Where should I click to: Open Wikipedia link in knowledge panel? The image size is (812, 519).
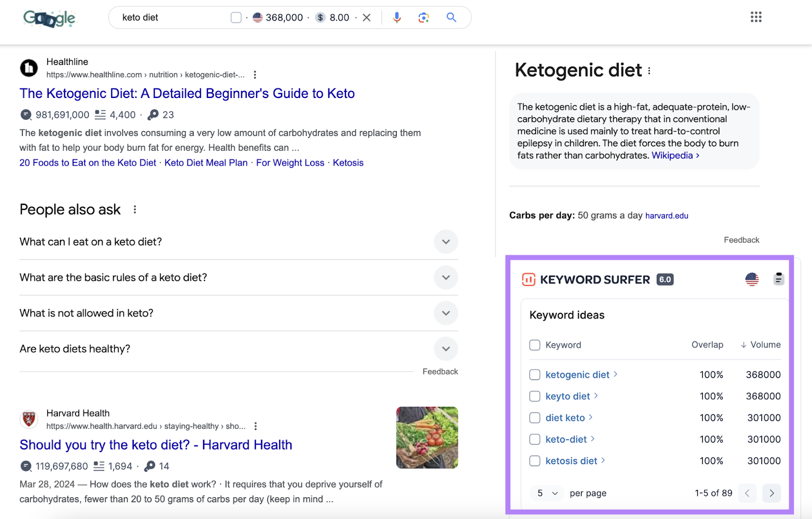click(675, 155)
